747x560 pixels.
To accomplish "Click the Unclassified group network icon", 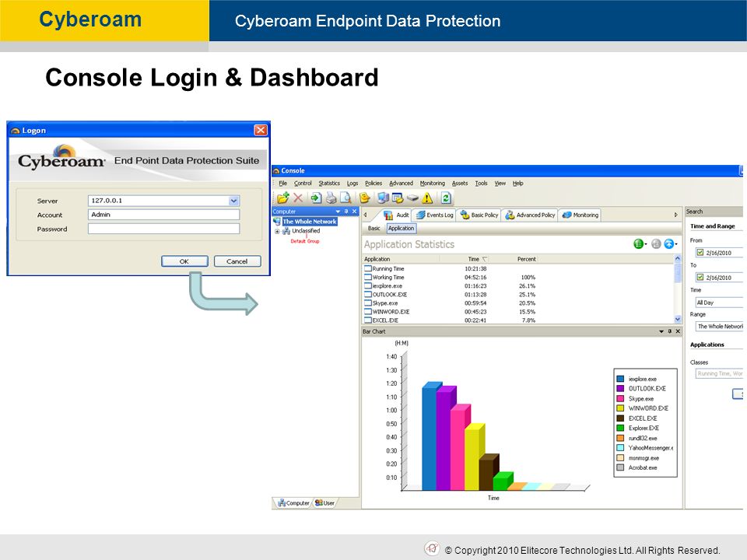I will [x=286, y=231].
